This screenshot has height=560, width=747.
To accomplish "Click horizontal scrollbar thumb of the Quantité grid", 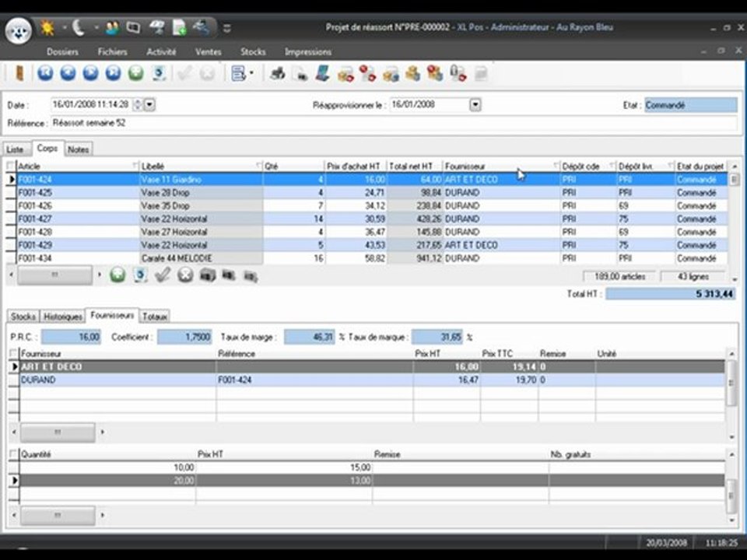I will 58,515.
